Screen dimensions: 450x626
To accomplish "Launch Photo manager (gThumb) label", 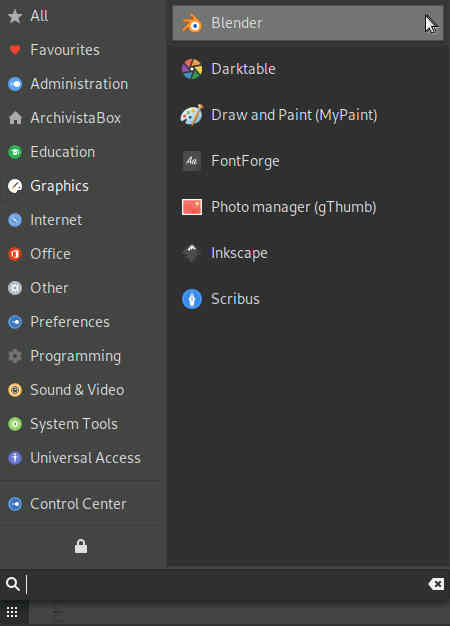I will point(293,208).
